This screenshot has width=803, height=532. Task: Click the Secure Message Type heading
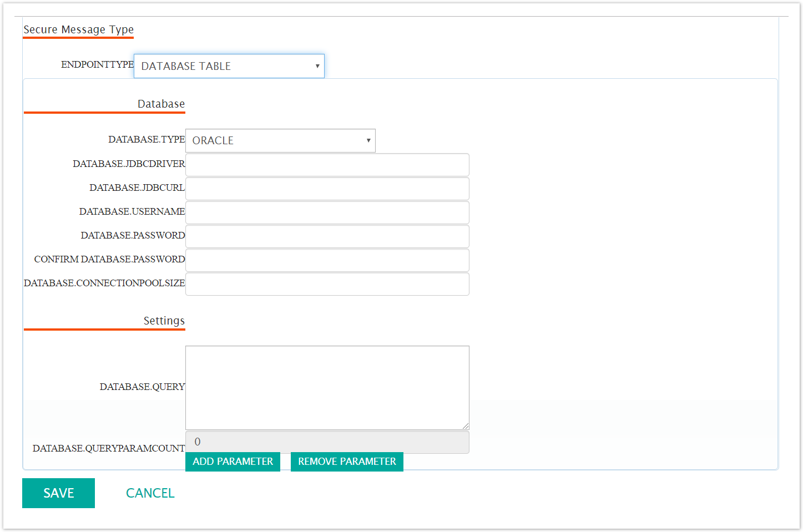pos(78,29)
